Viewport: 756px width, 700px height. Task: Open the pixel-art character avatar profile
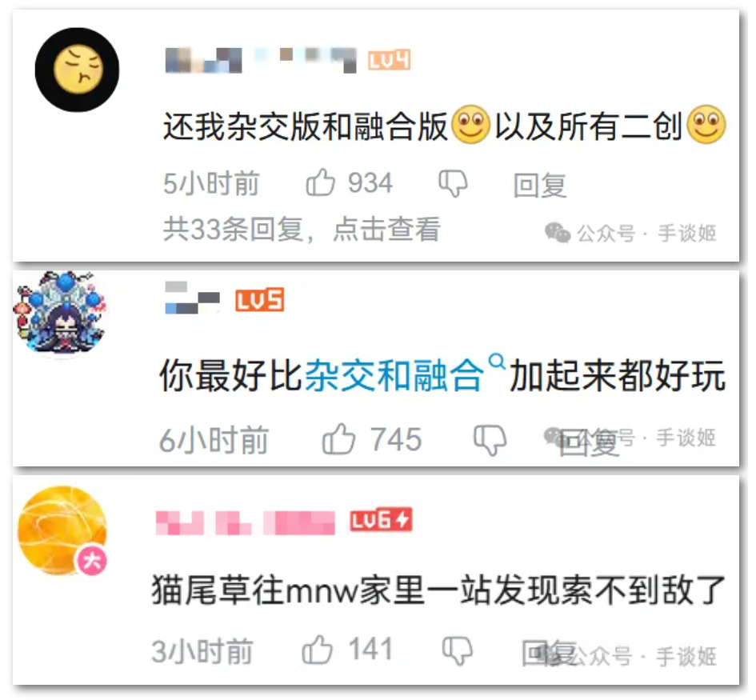61,314
